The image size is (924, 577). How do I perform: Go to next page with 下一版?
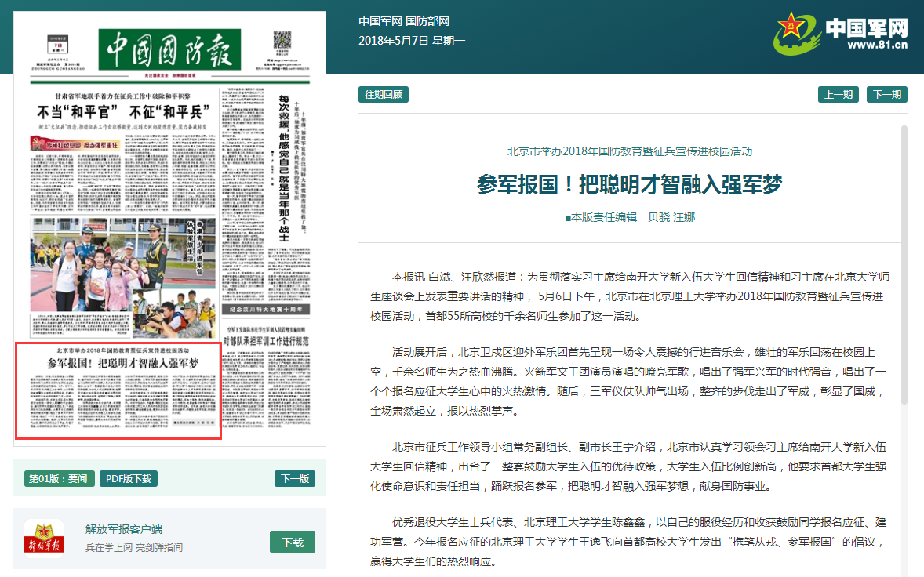(x=295, y=478)
